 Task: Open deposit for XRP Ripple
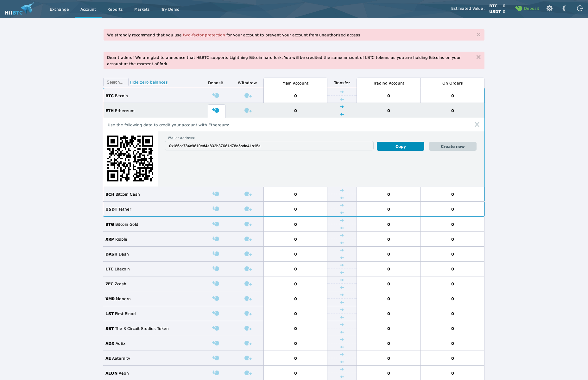[216, 239]
